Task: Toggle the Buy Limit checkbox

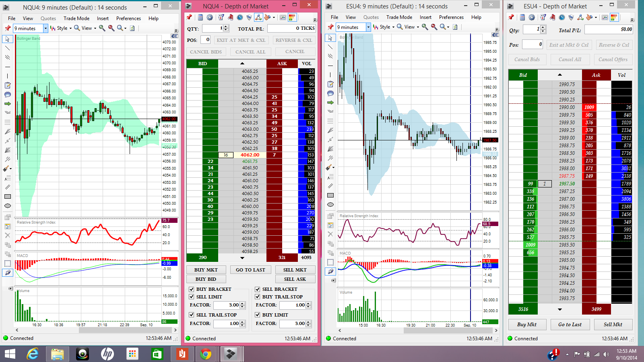Action: click(258, 315)
